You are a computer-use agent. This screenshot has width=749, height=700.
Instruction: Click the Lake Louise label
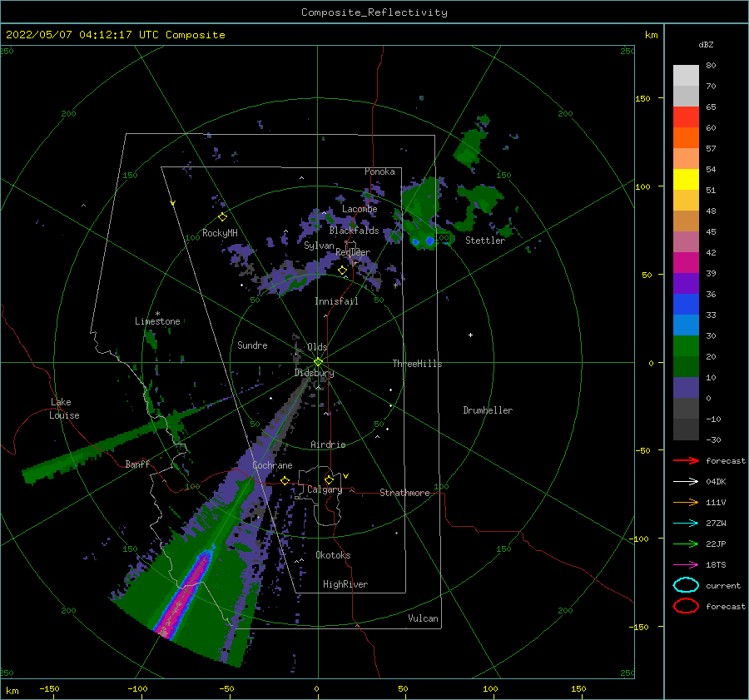(x=64, y=409)
